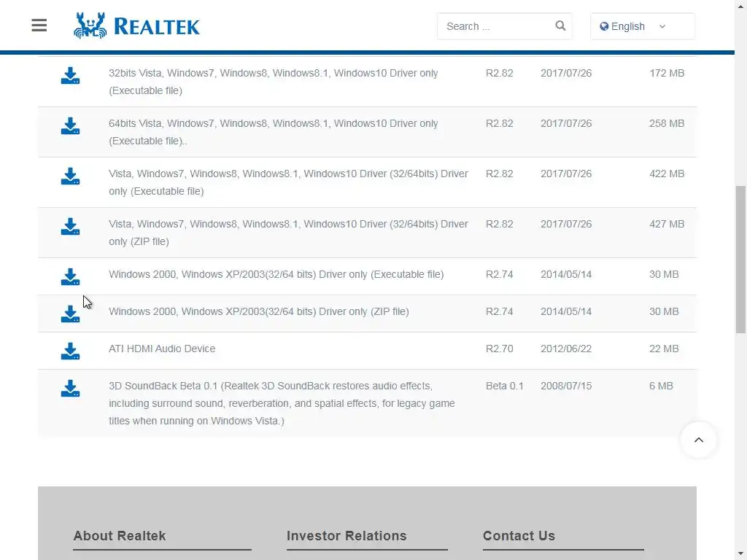This screenshot has width=747, height=560.
Task: Download the 3D SoundBack Beta 0.1
Action: click(70, 389)
